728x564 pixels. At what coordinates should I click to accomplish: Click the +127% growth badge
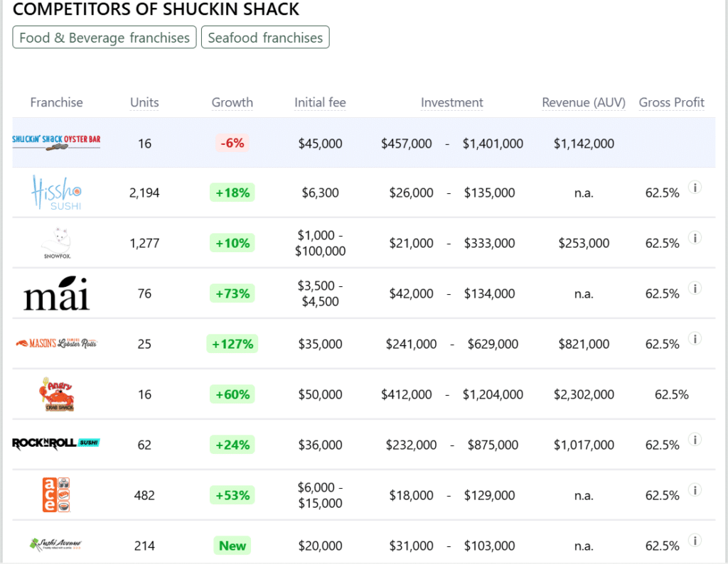click(x=232, y=344)
